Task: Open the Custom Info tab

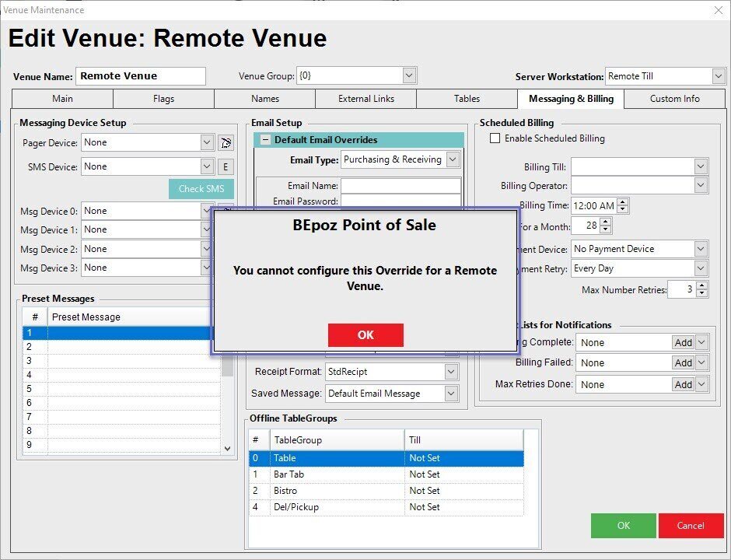Action: pyautogui.click(x=674, y=99)
